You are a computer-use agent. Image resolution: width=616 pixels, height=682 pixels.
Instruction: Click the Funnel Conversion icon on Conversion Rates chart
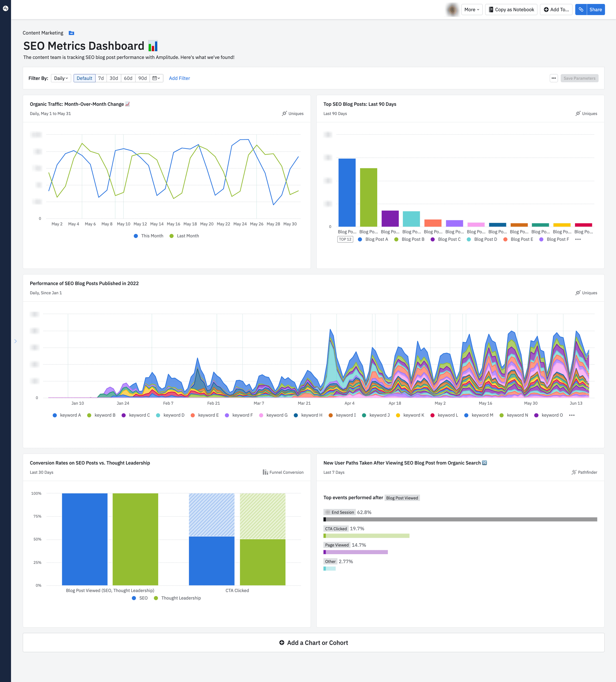tap(265, 472)
